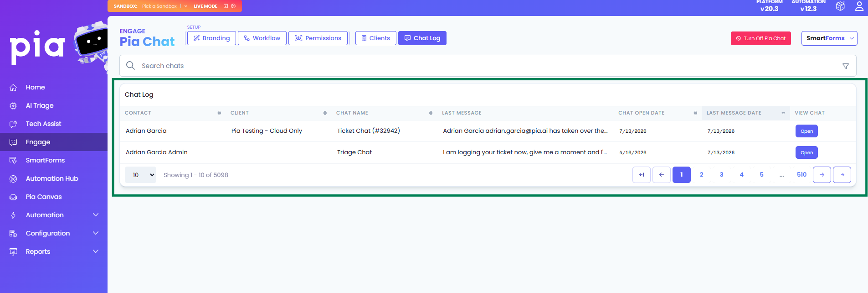868x293 pixels.
Task: Open sandbox settings gear icon
Action: coord(233,6)
